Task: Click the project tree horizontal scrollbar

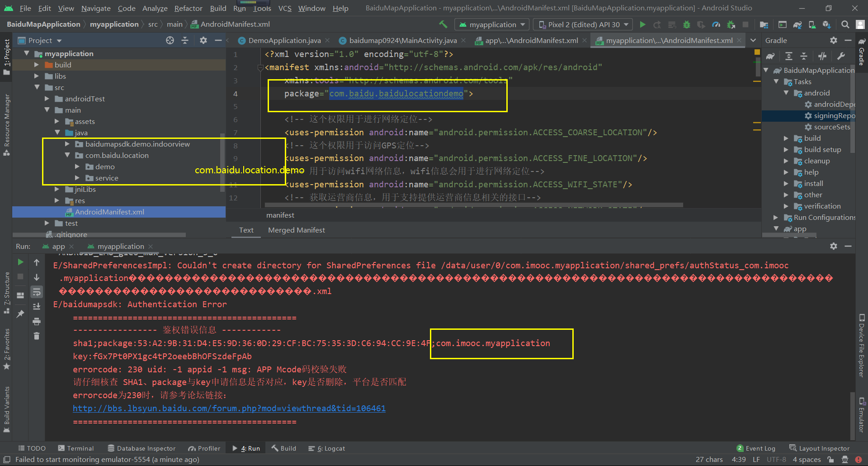Action: pyautogui.click(x=99, y=235)
